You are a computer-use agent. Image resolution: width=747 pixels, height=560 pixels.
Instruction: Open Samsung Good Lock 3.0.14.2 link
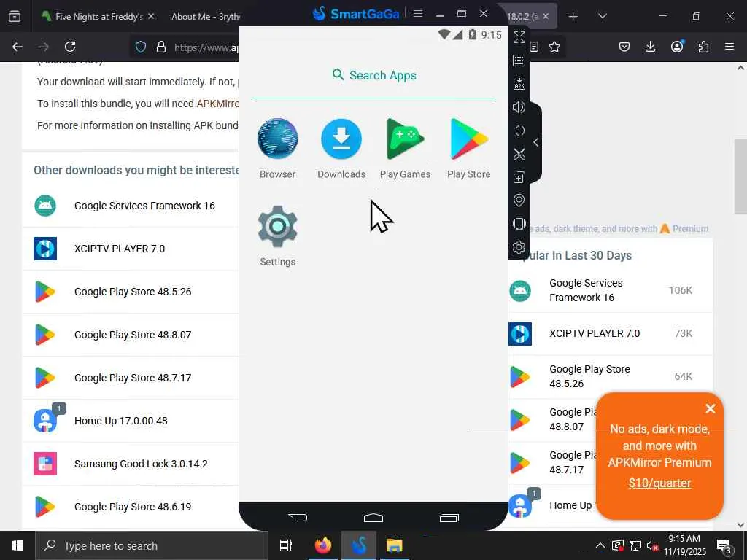tap(141, 464)
